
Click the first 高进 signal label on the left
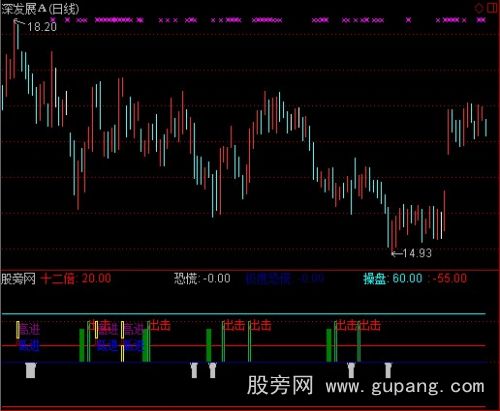click(30, 329)
